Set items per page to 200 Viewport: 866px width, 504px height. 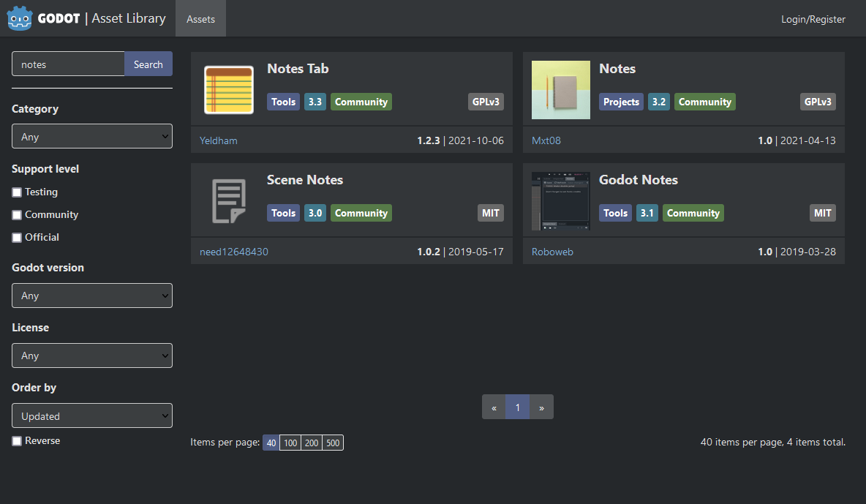[x=312, y=443]
